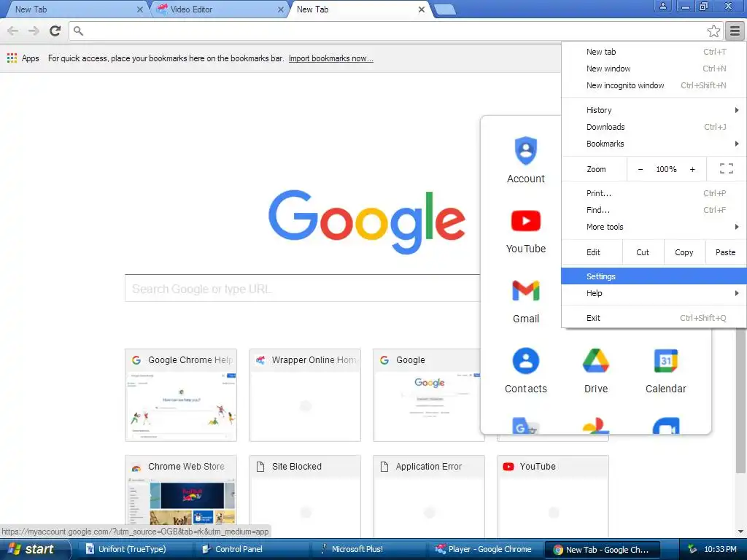Image resolution: width=747 pixels, height=560 pixels.
Task: Open Contacts icon in Google apps panel
Action: click(x=525, y=360)
